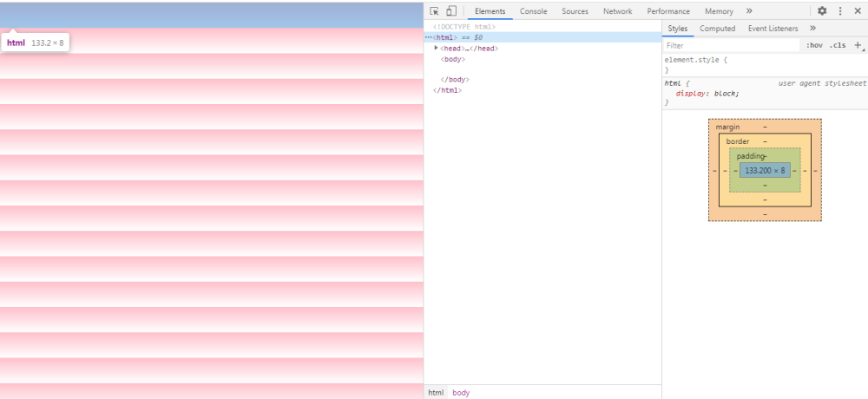The image size is (868, 399).
Task: Select the Computed styles tab
Action: [718, 29]
